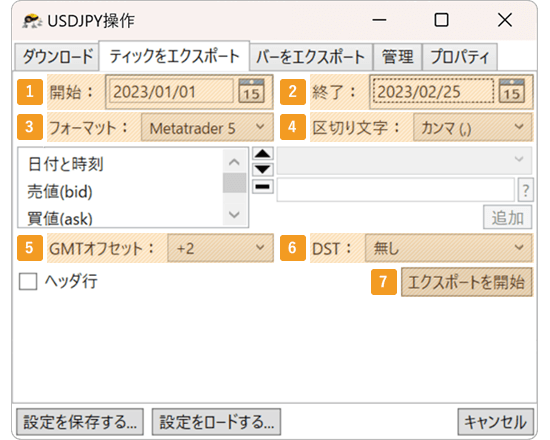Open the 管理 tab
The width and height of the screenshot is (550, 440).
397,57
